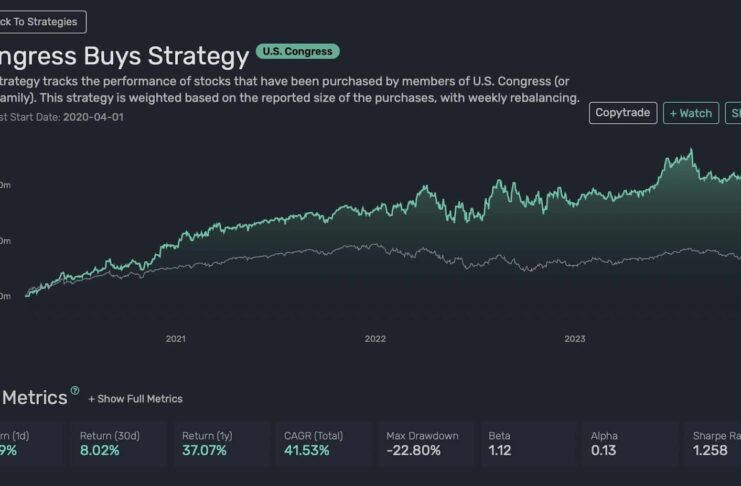Click the 2021 label on chart axis
Viewport: 741px width, 486px height.
click(176, 339)
